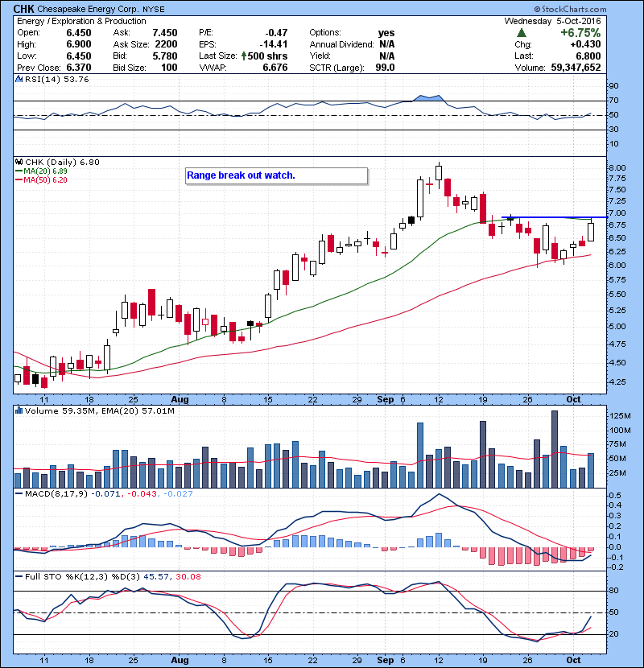Open the StockCharts.com watermark link

[570, 9]
